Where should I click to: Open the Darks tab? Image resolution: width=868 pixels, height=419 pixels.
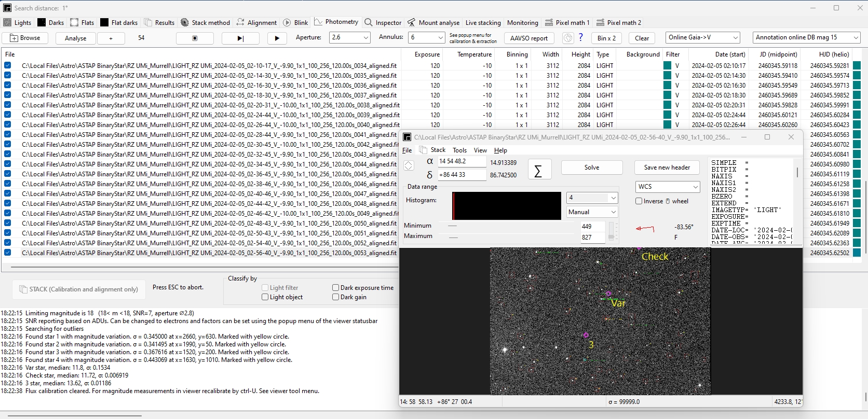click(x=51, y=22)
